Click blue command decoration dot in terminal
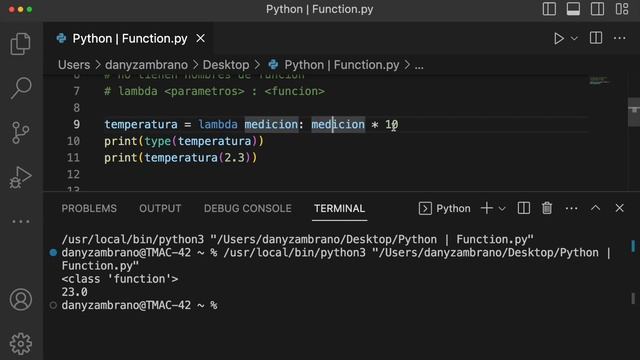 click(53, 253)
